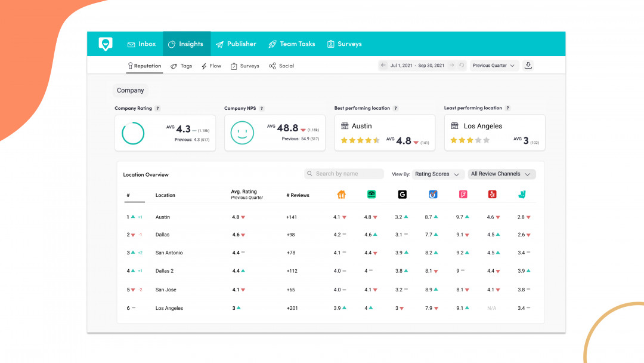This screenshot has height=363, width=644.
Task: Open the Publisher tab
Action: pyautogui.click(x=236, y=44)
